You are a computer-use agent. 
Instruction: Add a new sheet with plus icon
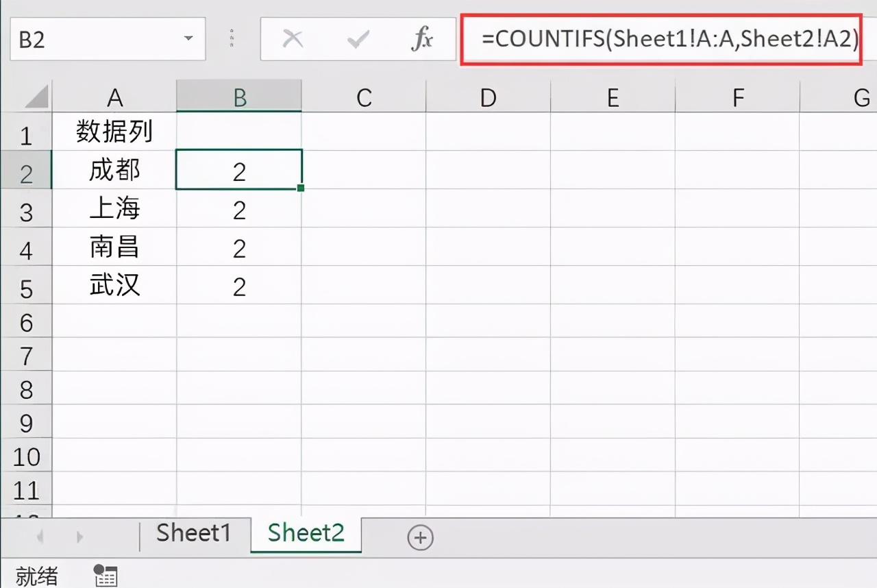[420, 538]
